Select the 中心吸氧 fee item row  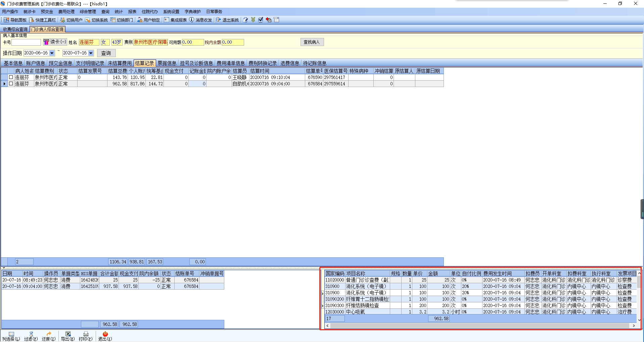tap(481, 312)
